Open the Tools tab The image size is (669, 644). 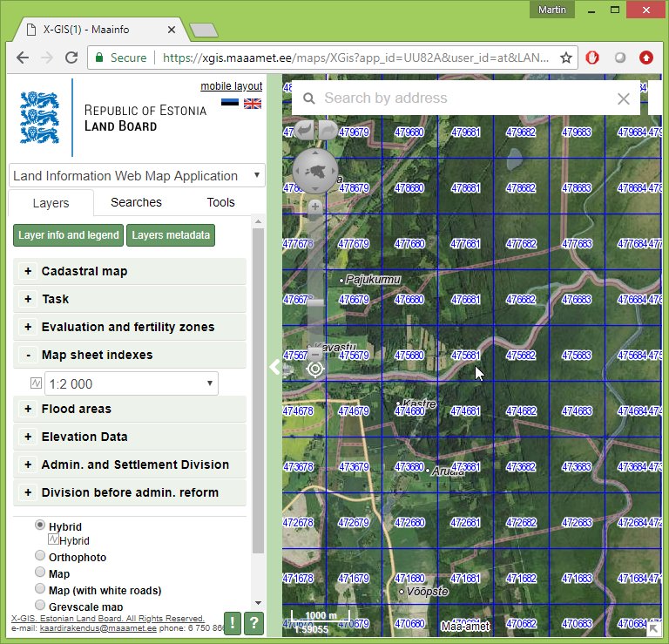220,202
